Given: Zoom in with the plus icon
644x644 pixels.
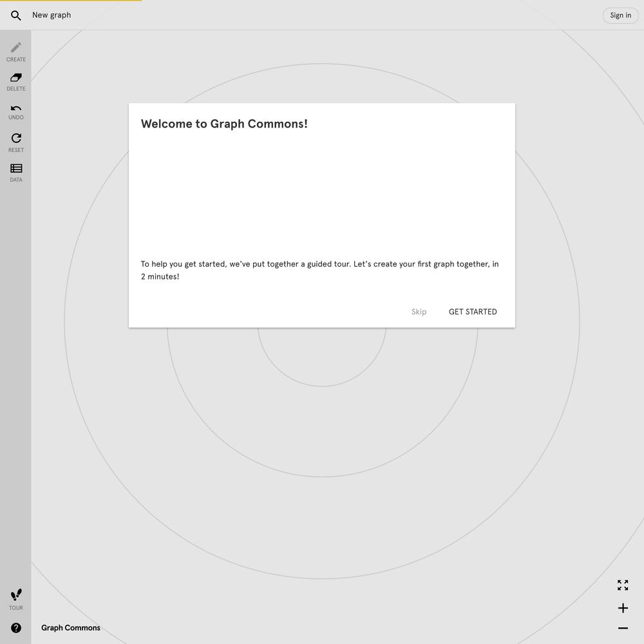Looking at the screenshot, I should click(x=623, y=608).
